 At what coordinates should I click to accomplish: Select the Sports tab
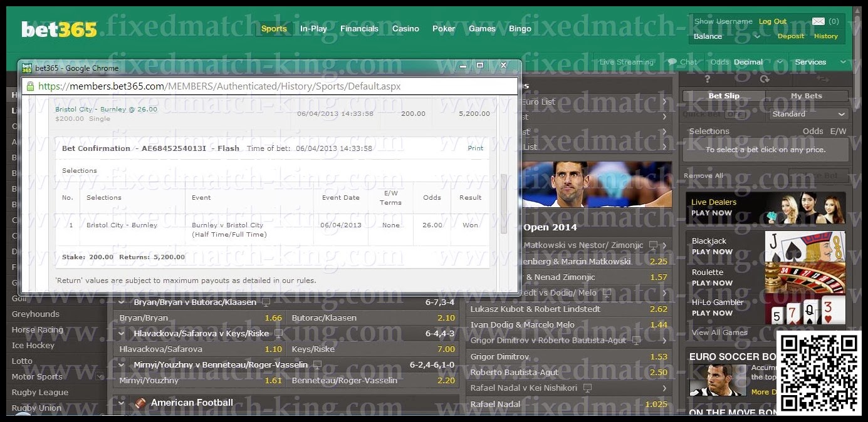coord(274,29)
